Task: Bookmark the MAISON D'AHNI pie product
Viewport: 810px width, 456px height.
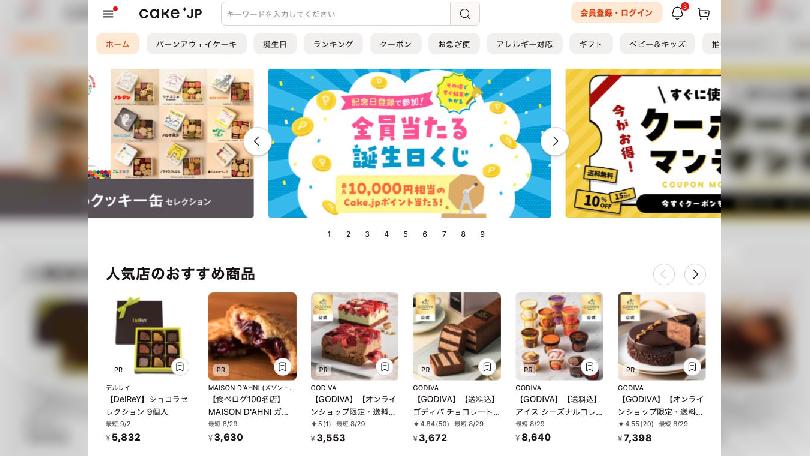Action: (x=282, y=367)
